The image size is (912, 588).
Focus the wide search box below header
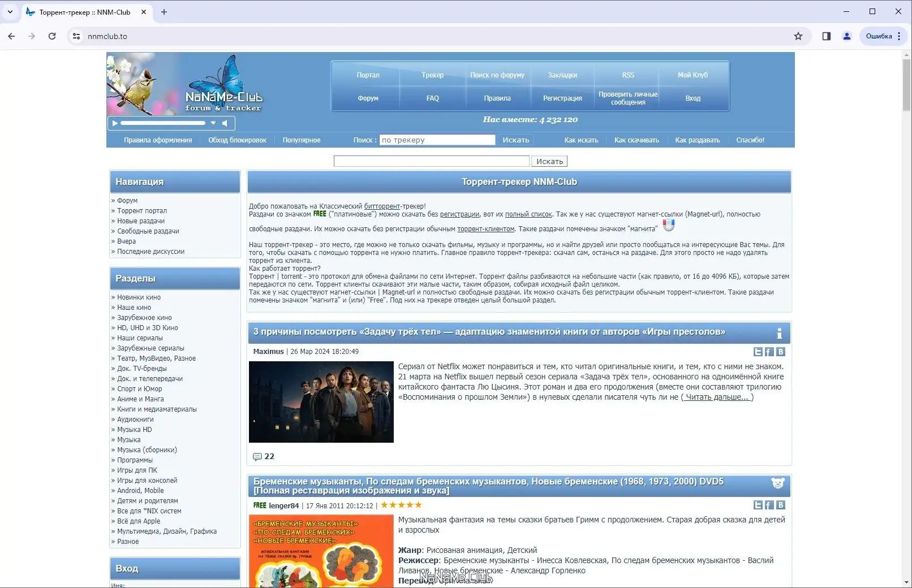[432, 161]
